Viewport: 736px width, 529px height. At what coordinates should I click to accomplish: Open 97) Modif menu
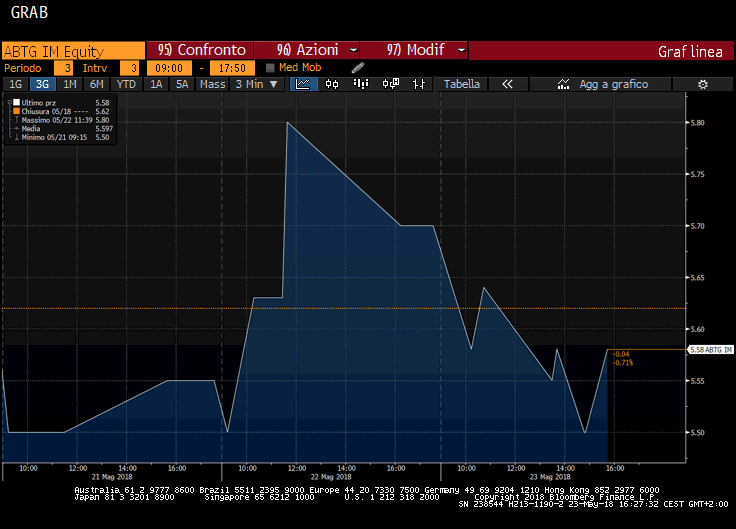[x=415, y=50]
